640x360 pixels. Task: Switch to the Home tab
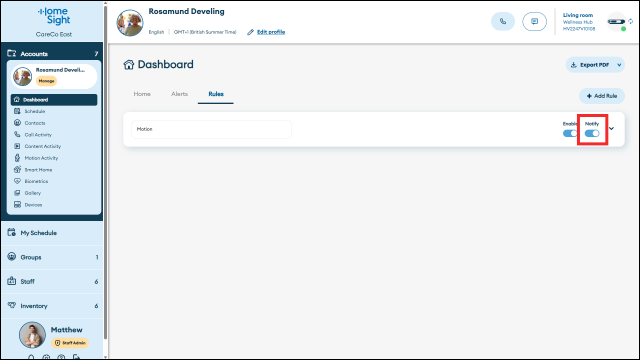click(x=142, y=94)
